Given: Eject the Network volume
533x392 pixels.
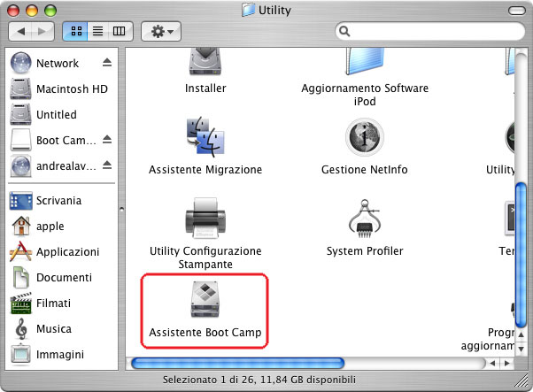Looking at the screenshot, I should coord(107,62).
